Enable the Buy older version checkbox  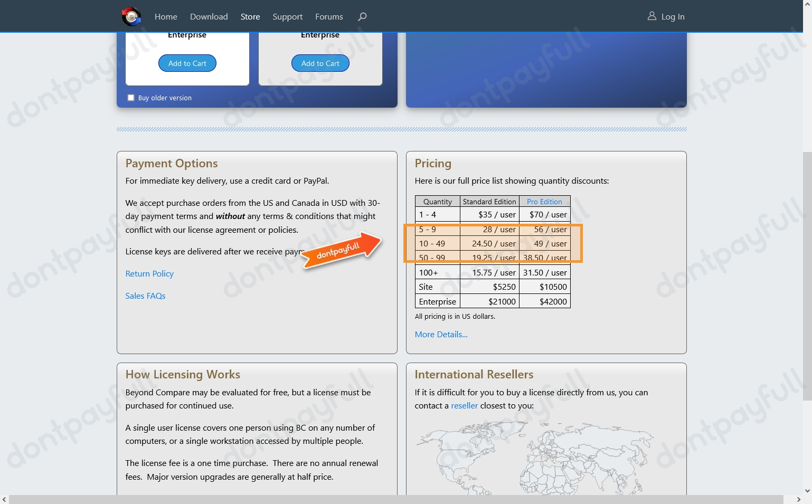tap(131, 98)
